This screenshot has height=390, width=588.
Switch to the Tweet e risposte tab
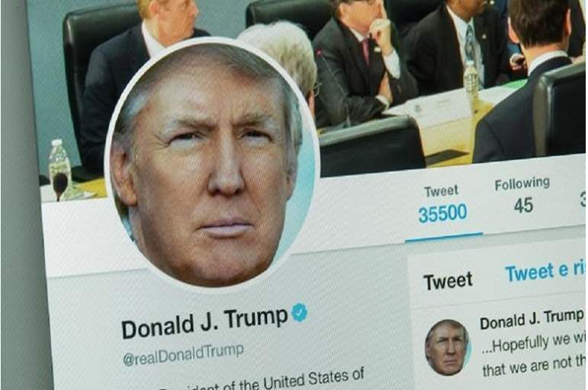[x=545, y=271]
